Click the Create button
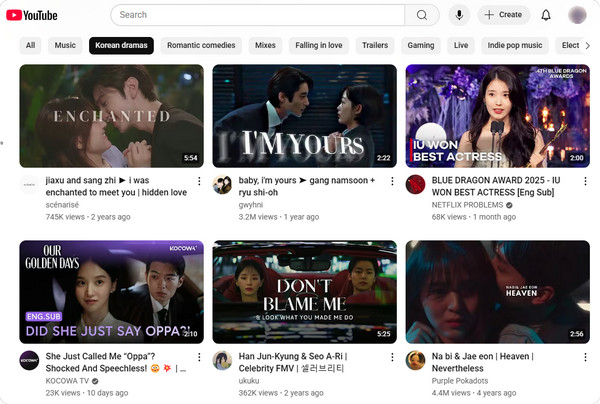This screenshot has width=600, height=404. [x=504, y=15]
